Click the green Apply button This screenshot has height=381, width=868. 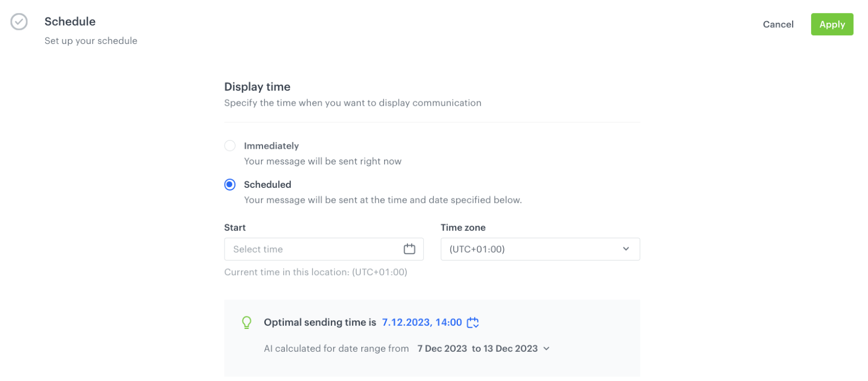832,24
